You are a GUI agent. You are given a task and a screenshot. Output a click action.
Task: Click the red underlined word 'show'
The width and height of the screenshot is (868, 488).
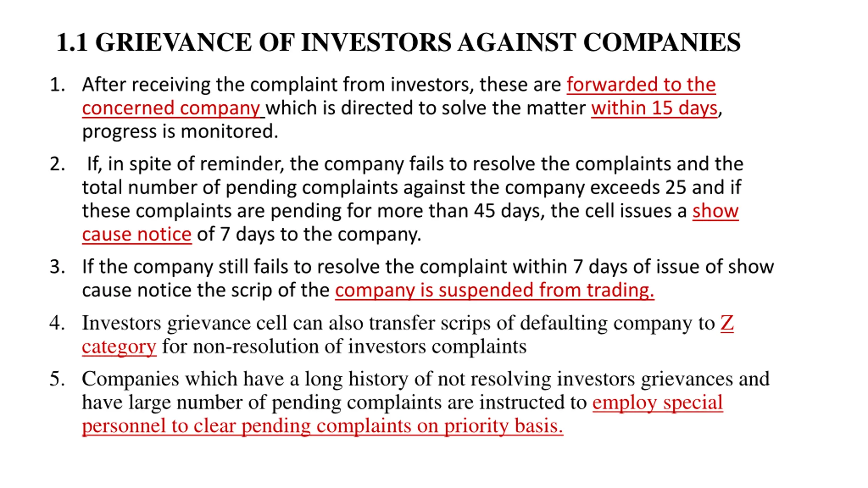[x=715, y=211]
